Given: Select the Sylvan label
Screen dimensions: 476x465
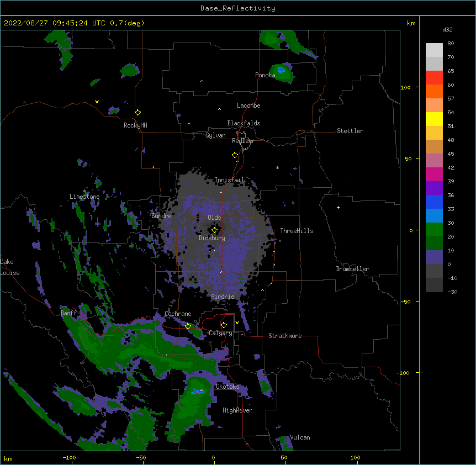Looking at the screenshot, I should [x=215, y=135].
